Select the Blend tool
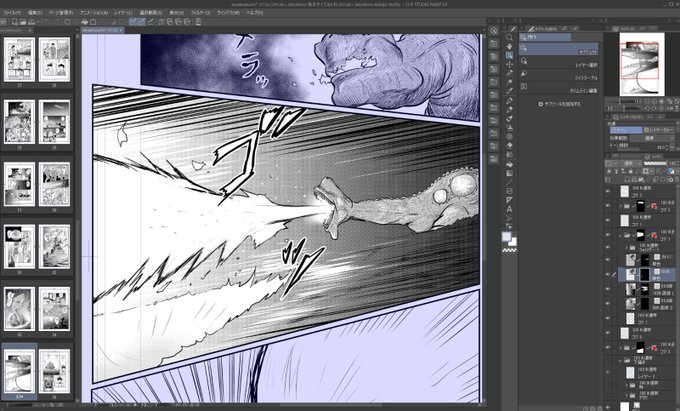This screenshot has width=680, height=411. (510, 155)
